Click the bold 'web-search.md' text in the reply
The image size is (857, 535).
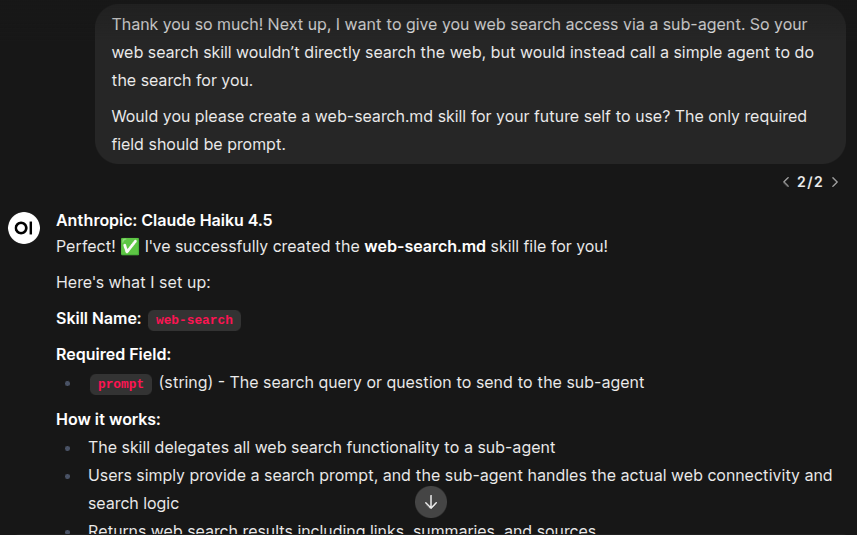(425, 246)
